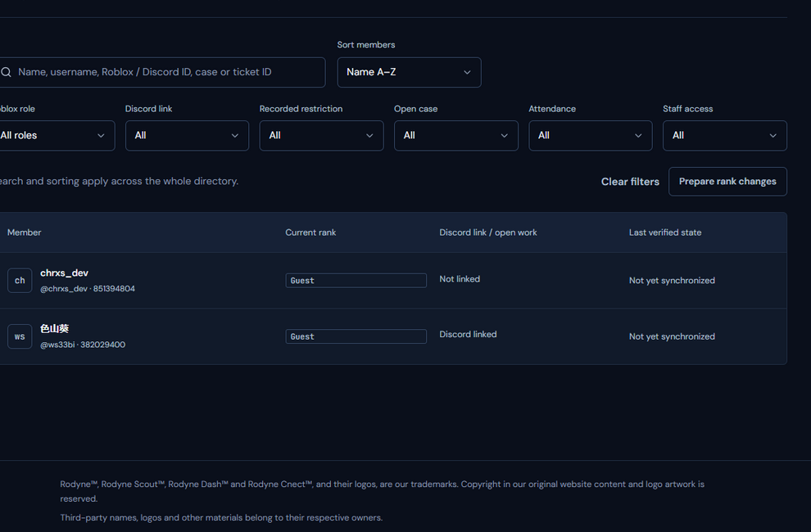
Task: Click the Current rank column header
Action: pos(310,232)
